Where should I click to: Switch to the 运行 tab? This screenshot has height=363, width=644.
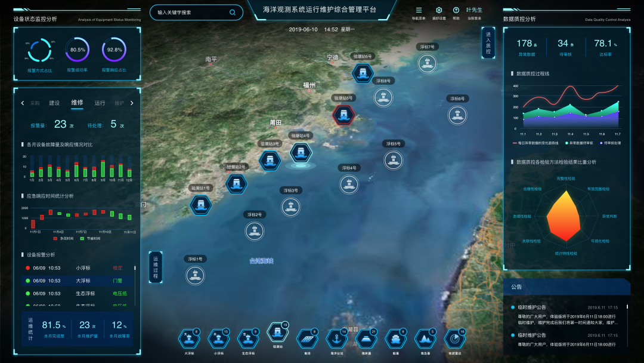tap(100, 103)
